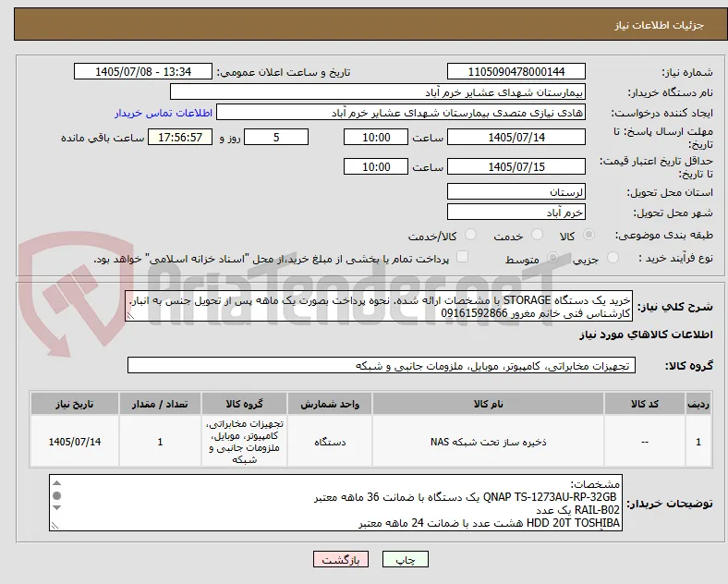Click the product group cell تجهیزات مخابراتی in table
This screenshot has width=728, height=584.
tap(244, 442)
